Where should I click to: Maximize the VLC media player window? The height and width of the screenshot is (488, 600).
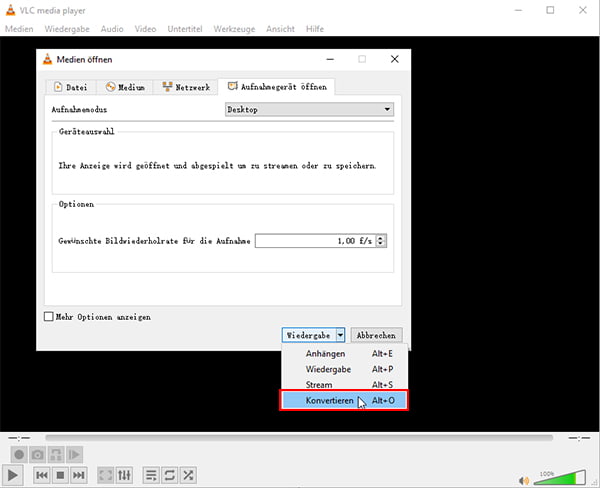[x=550, y=10]
